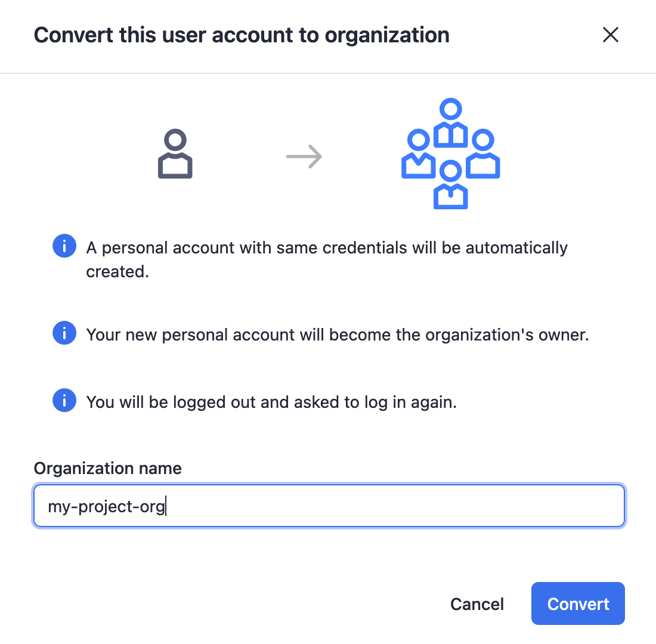Click the single person account icon
Viewport: 656px width, 644px height.
175,154
